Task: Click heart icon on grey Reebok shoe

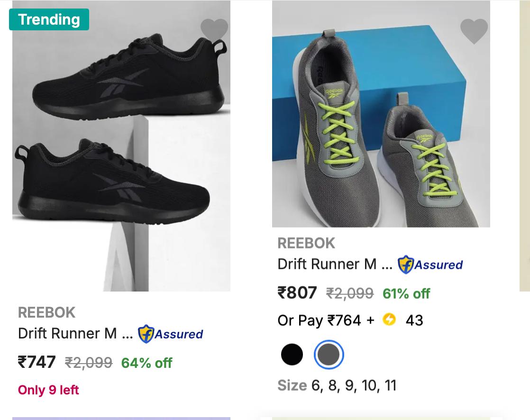Action: (x=474, y=31)
